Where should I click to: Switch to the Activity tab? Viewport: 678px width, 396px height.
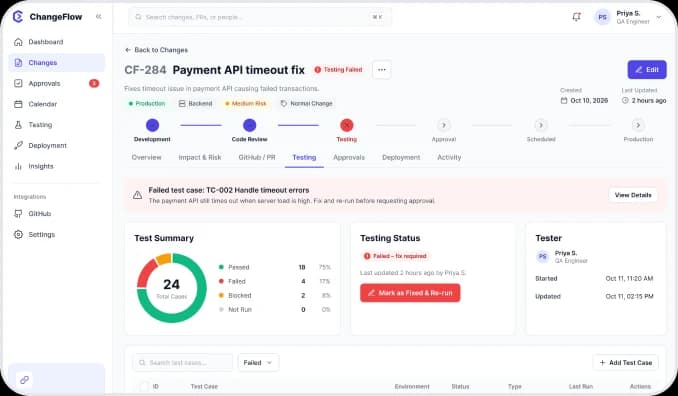[x=449, y=157]
